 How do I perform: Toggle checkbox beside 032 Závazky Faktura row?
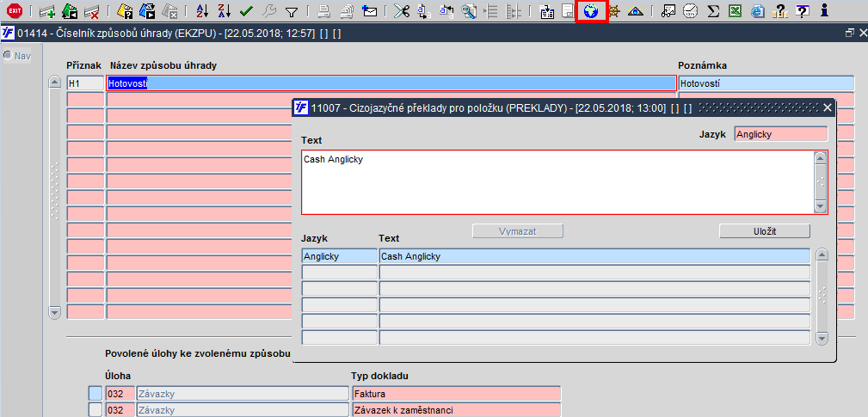(95, 394)
